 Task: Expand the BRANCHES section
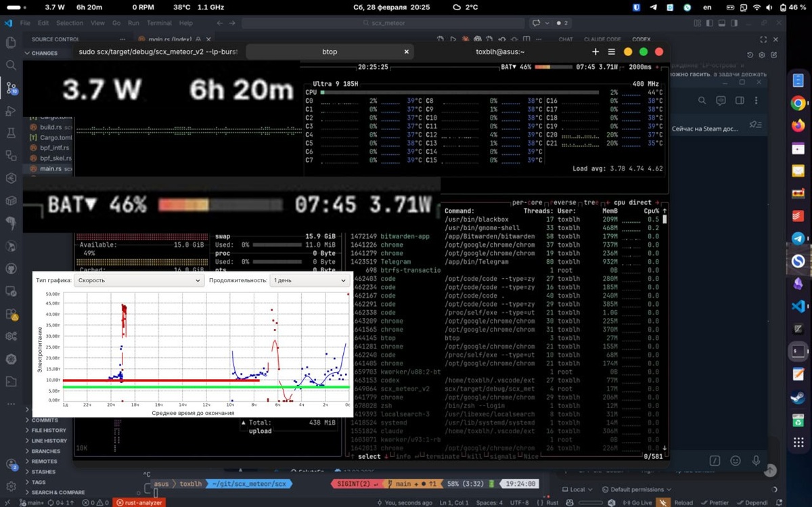[x=42, y=451]
